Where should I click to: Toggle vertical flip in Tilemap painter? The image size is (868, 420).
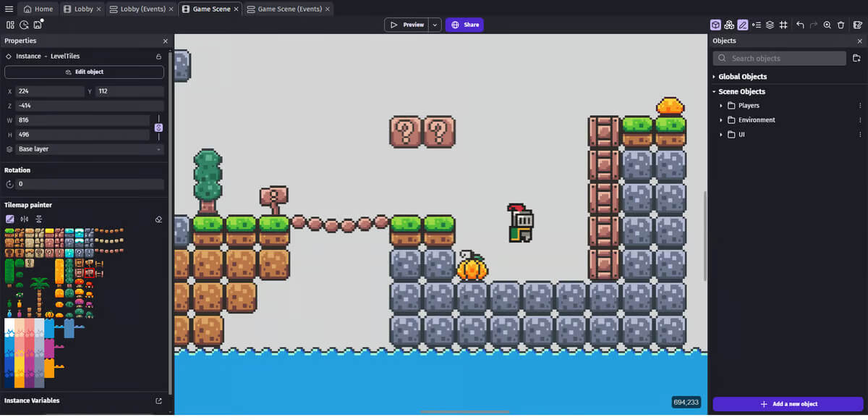tap(39, 219)
